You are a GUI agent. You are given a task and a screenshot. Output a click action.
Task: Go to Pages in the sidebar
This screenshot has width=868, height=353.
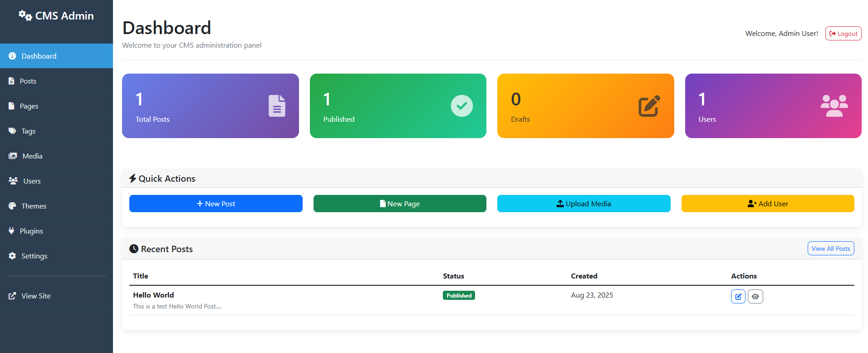click(29, 106)
